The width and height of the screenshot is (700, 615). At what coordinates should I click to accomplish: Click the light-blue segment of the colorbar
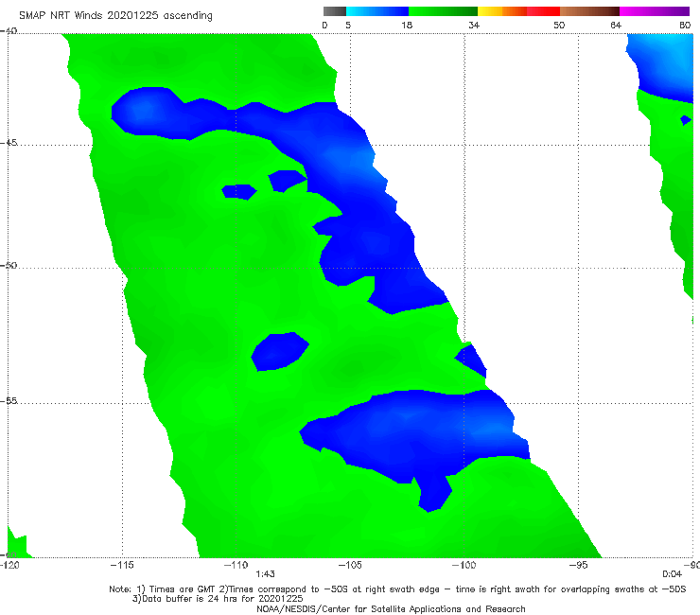coord(377,11)
